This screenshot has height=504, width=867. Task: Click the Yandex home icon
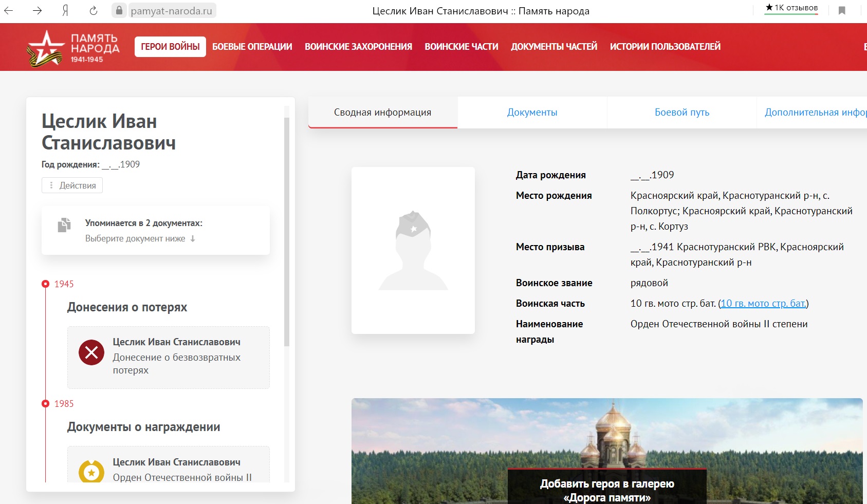65,11
